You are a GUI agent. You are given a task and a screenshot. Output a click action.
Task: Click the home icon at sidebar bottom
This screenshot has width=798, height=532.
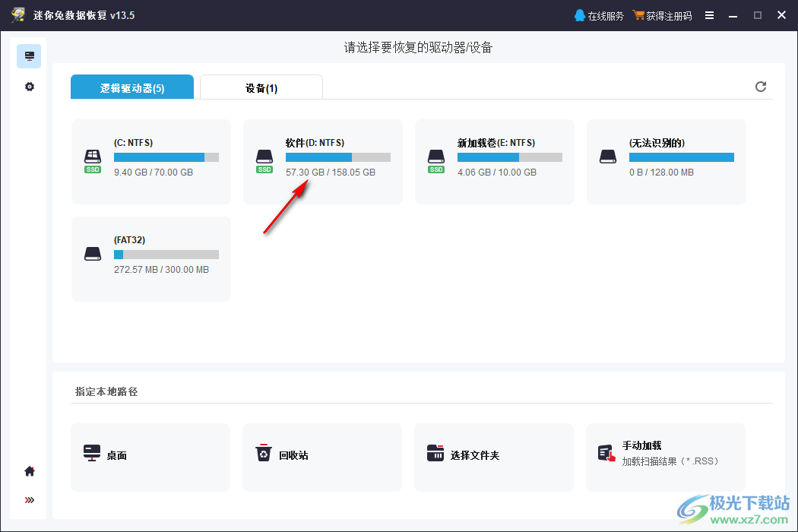coord(28,471)
